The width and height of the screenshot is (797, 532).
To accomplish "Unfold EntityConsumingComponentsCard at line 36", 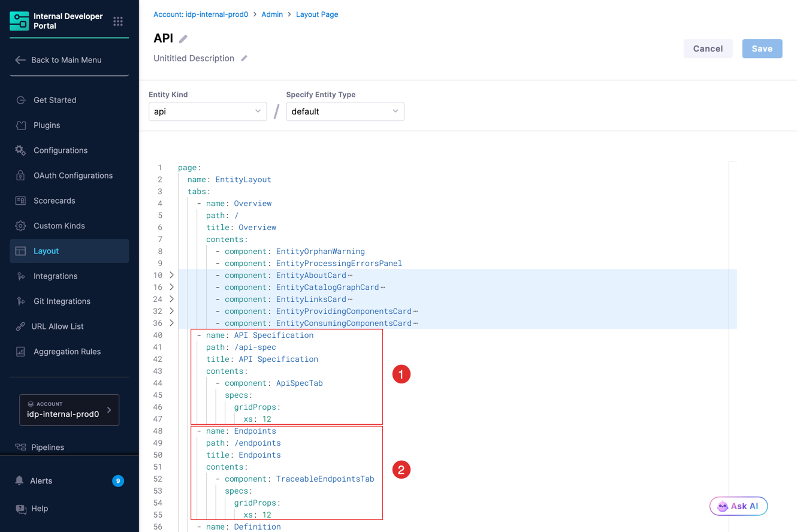I will pos(172,323).
